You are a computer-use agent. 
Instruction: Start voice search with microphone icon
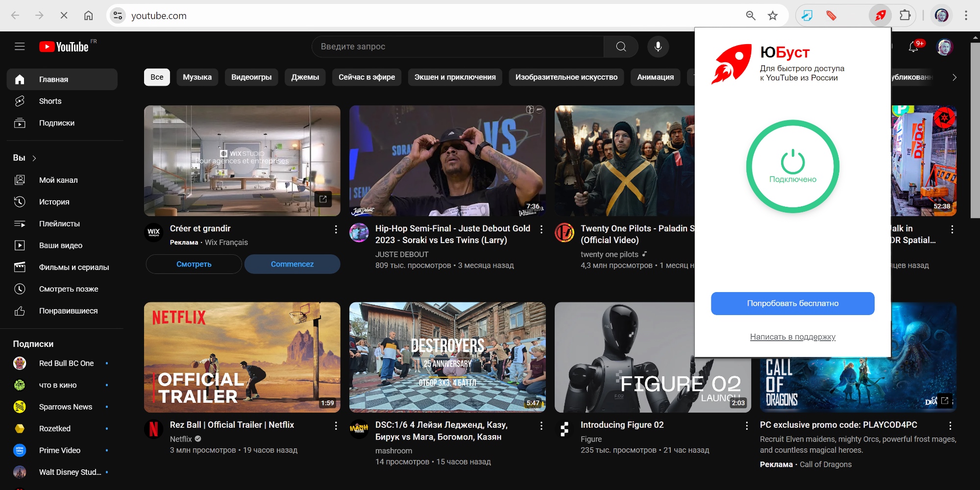(658, 47)
